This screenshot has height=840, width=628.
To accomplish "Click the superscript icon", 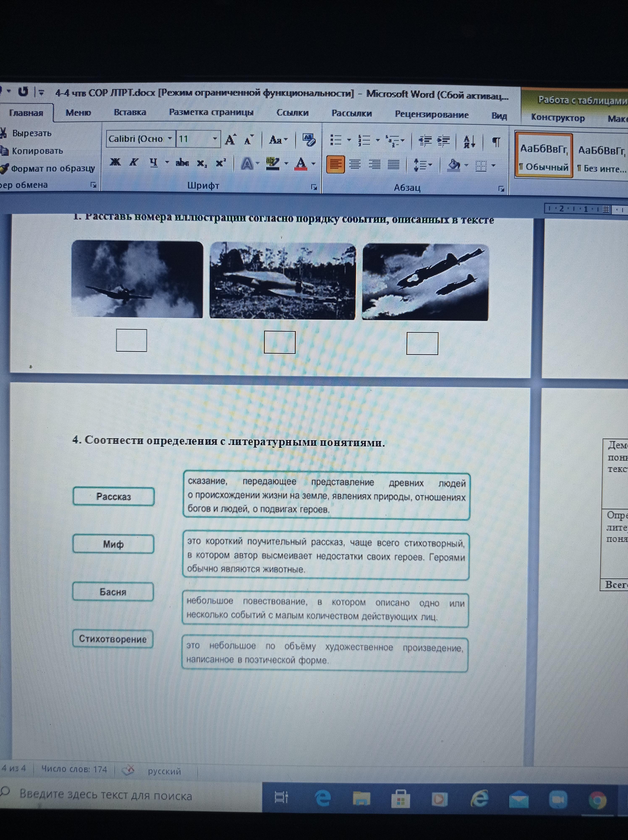I will pos(220,163).
